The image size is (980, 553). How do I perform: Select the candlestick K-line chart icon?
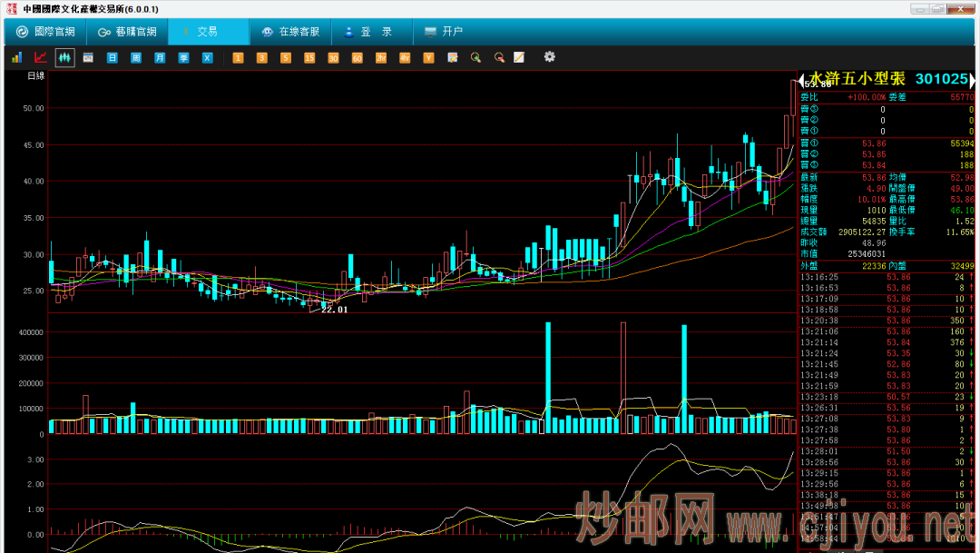(64, 57)
